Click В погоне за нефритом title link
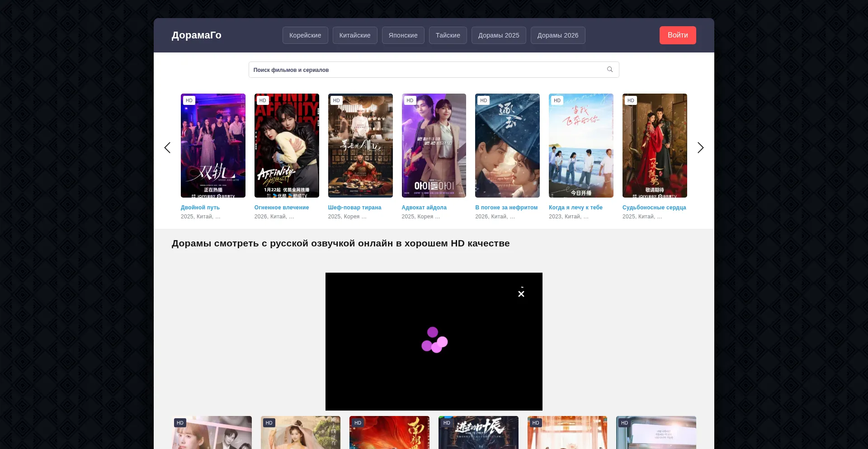The height and width of the screenshot is (449, 868). pyautogui.click(x=506, y=208)
